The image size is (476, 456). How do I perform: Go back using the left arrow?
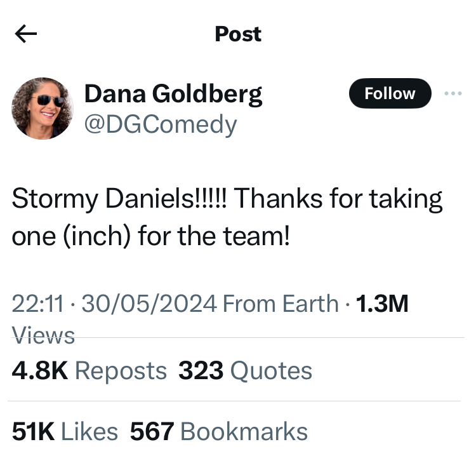[x=26, y=35]
